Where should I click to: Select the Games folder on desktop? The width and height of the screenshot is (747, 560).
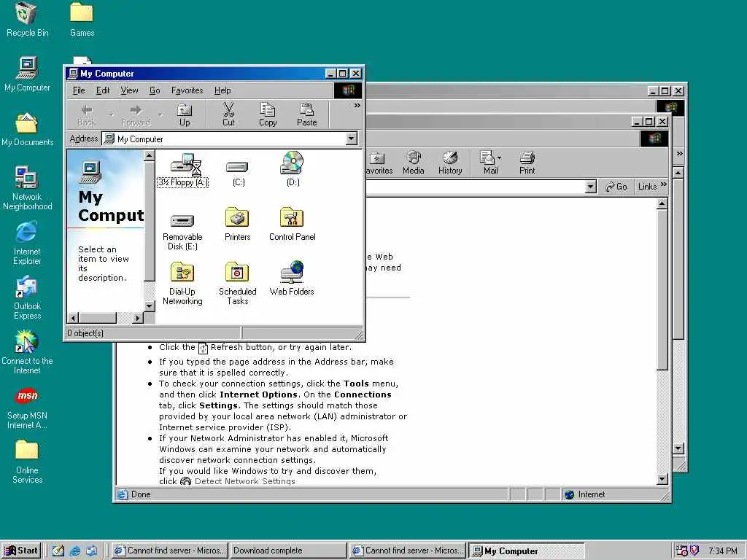tap(82, 20)
